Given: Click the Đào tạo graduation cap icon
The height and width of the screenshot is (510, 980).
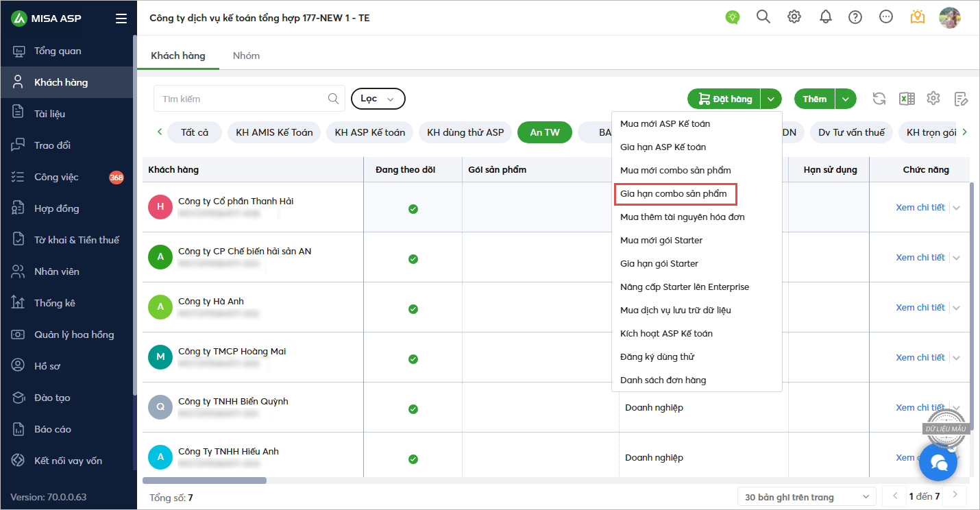Looking at the screenshot, I should click(x=19, y=398).
